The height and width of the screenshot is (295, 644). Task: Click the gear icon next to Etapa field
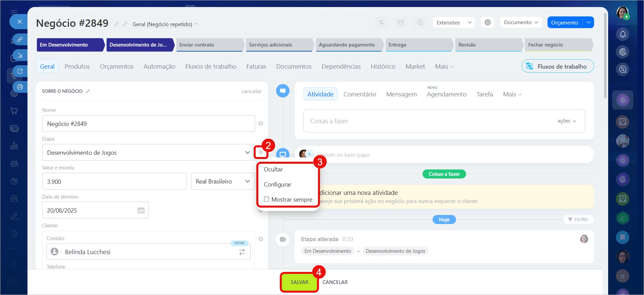261,152
